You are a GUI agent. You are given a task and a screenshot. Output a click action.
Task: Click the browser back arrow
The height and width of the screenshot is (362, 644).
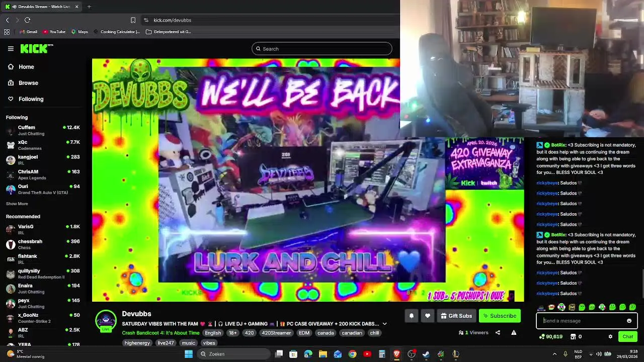pyautogui.click(x=7, y=20)
